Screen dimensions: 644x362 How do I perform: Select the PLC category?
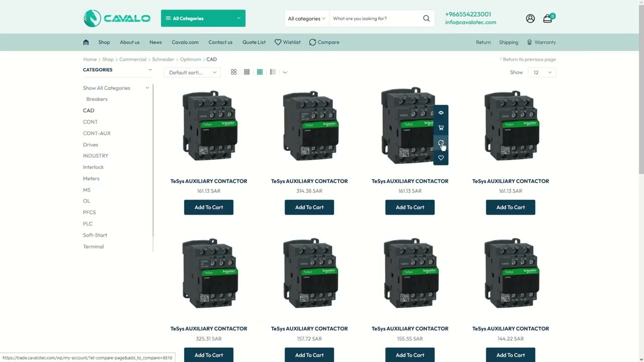88,224
